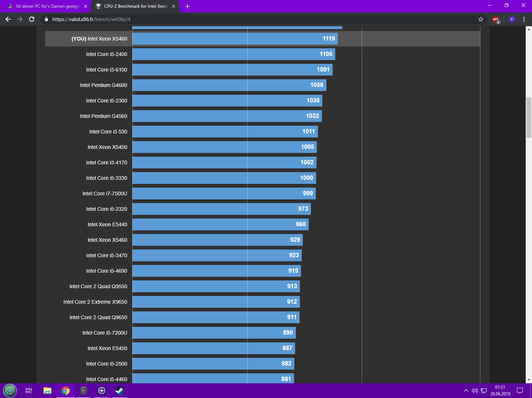Click the Intel Core i7-7500U label
The width and height of the screenshot is (532, 398).
pyautogui.click(x=105, y=193)
